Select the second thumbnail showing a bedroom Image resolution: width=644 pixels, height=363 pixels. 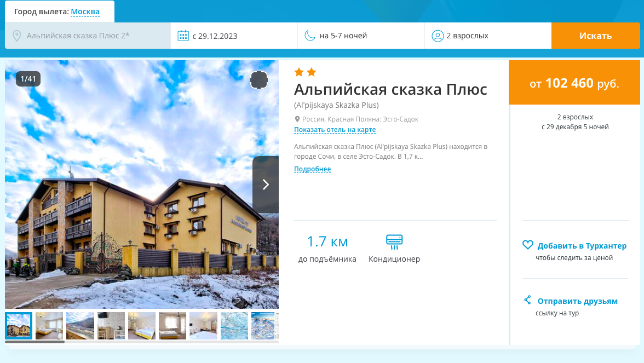pyautogui.click(x=49, y=326)
